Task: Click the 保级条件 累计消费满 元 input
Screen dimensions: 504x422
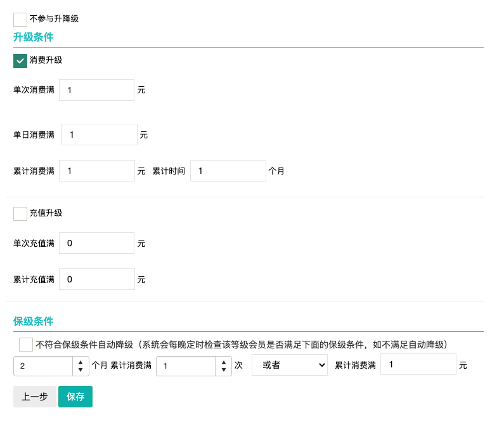Action: point(418,364)
